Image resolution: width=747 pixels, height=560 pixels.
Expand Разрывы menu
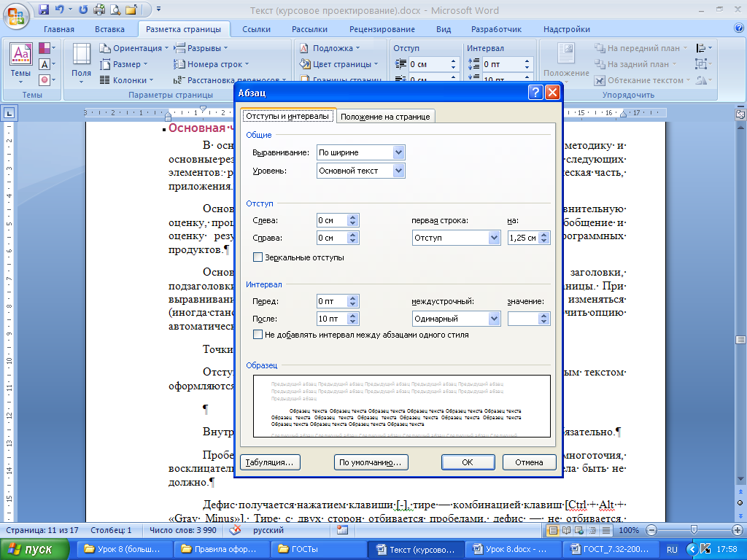[x=201, y=48]
